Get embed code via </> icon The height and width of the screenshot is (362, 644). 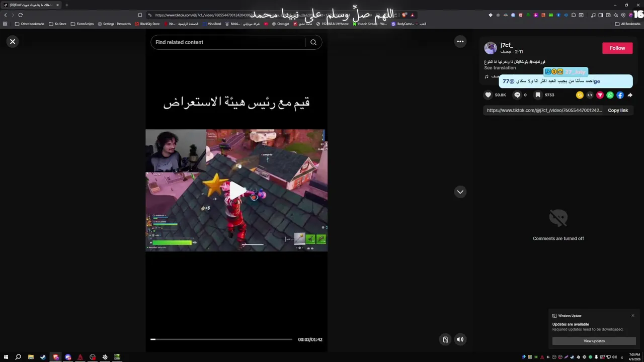coord(590,95)
